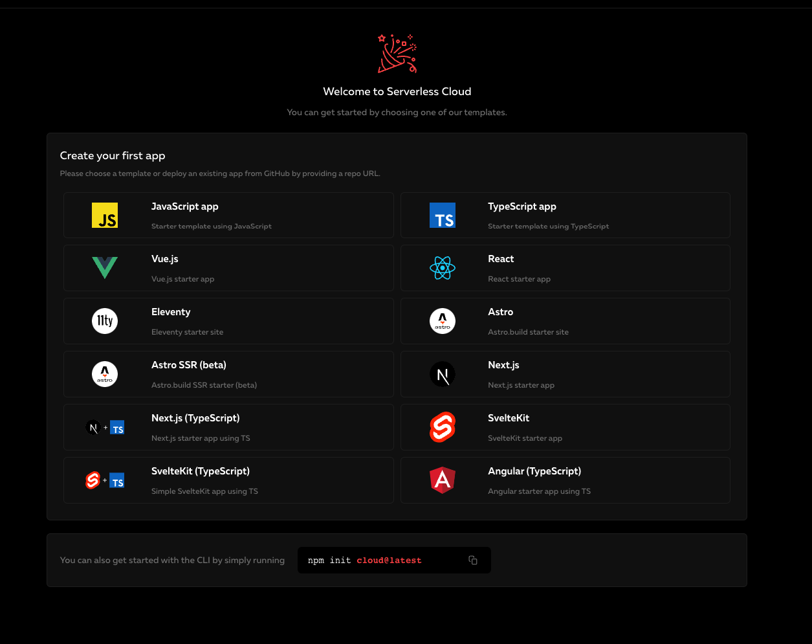Select the Vue.js green logo icon
This screenshot has height=644, width=812.
tap(105, 267)
